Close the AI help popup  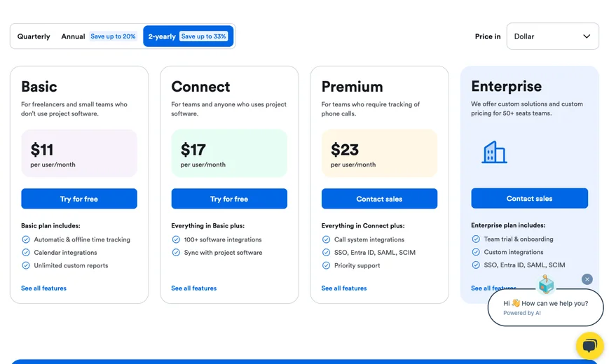click(587, 279)
